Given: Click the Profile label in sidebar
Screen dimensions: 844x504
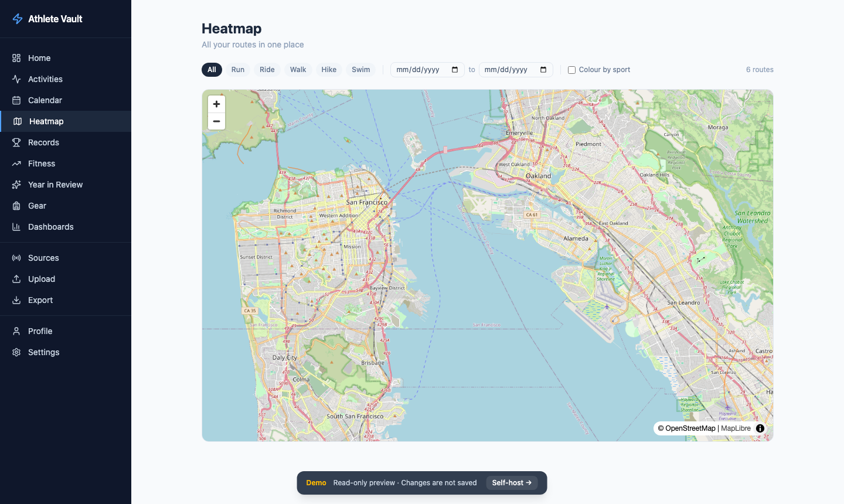Looking at the screenshot, I should (40, 331).
